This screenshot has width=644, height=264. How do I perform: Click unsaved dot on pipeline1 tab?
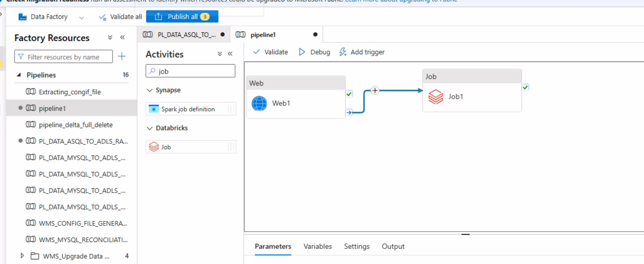point(315,35)
